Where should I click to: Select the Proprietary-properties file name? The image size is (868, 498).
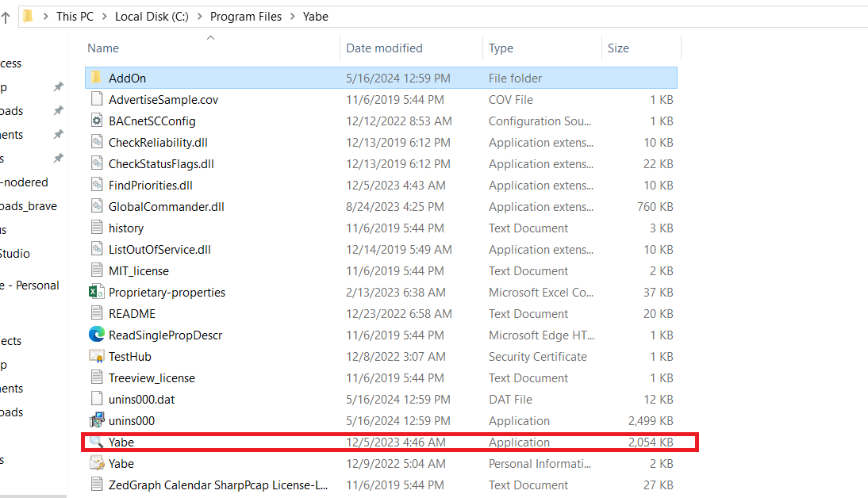pos(167,292)
